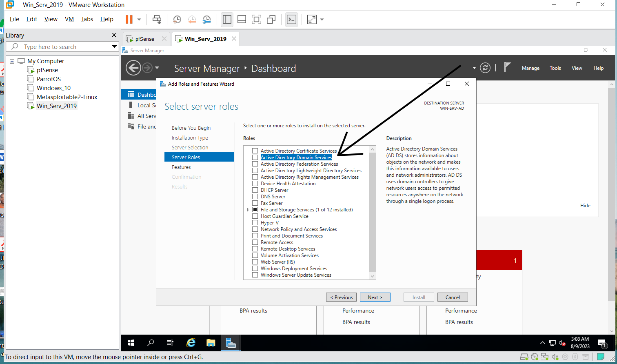Screen dimensions: 617x364
Task: Tick the Active Directory Domain Services checkbox
Action: point(255,158)
